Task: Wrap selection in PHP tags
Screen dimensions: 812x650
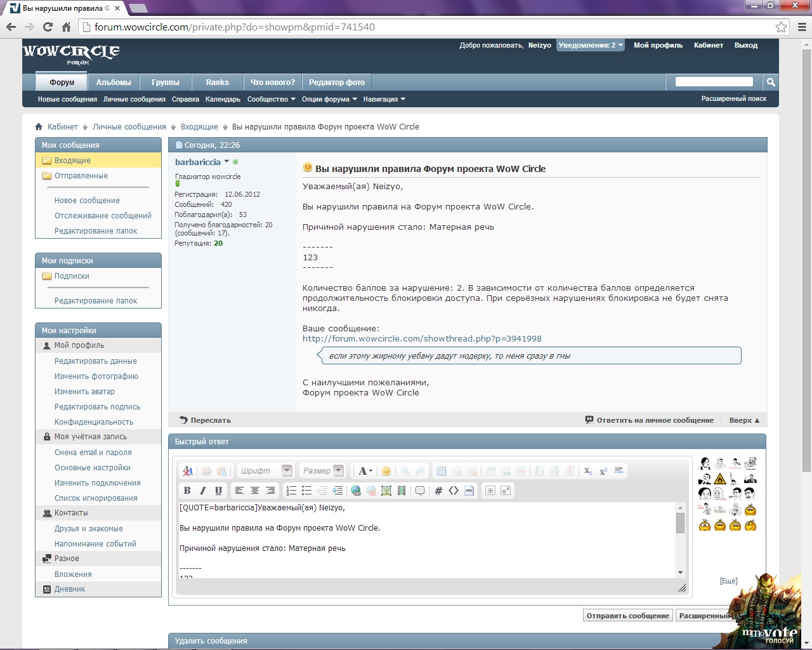Action: [469, 491]
